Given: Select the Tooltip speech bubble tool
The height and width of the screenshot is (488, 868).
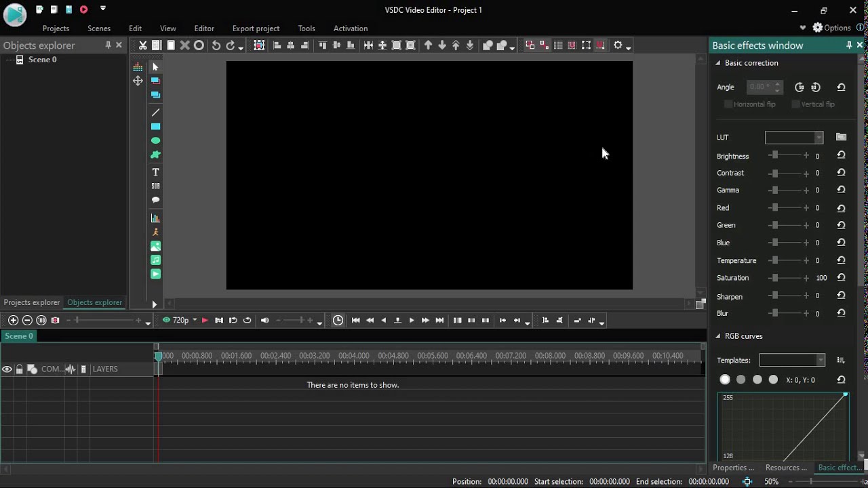Looking at the screenshot, I should 155,200.
